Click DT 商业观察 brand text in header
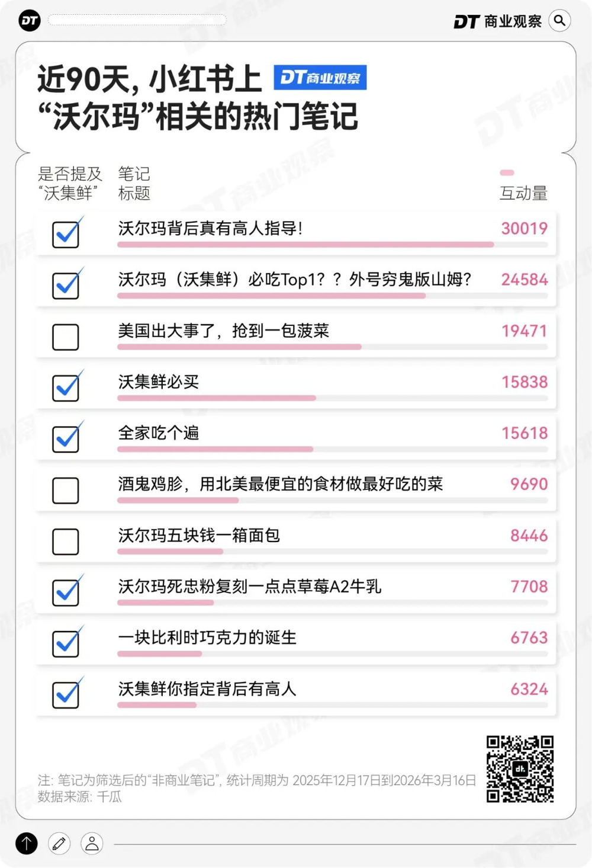592x868 pixels. click(x=497, y=21)
